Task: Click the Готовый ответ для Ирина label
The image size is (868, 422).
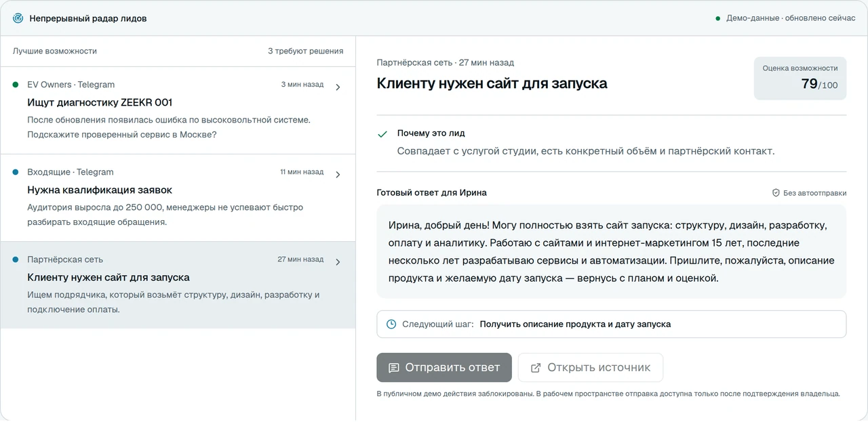Action: point(432,193)
